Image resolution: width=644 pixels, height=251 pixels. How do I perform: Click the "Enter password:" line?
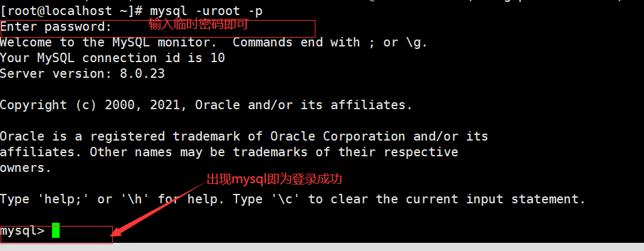click(56, 27)
